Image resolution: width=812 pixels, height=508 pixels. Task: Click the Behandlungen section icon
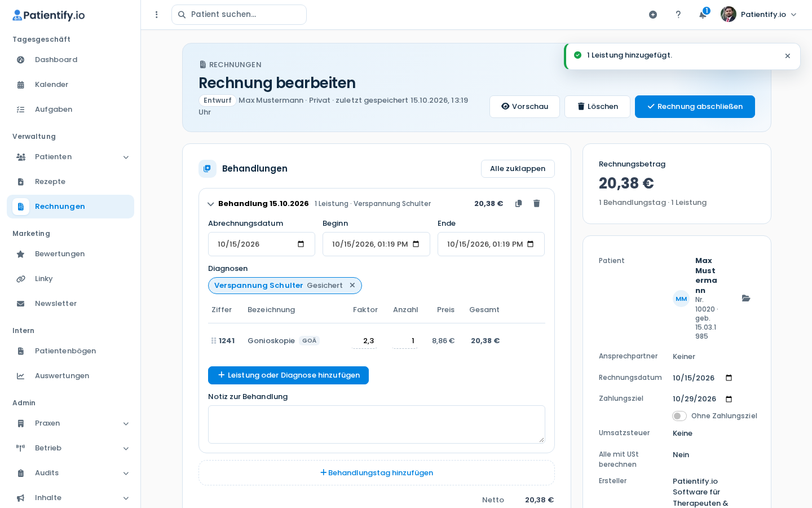click(208, 169)
